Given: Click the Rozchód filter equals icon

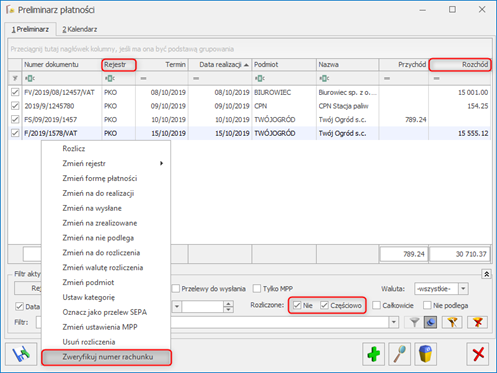Looking at the screenshot, I should (x=436, y=78).
